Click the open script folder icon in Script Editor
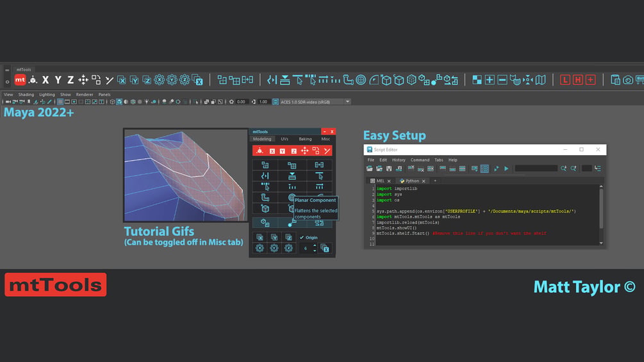Screen dimensions: 644x362 pyautogui.click(x=370, y=169)
